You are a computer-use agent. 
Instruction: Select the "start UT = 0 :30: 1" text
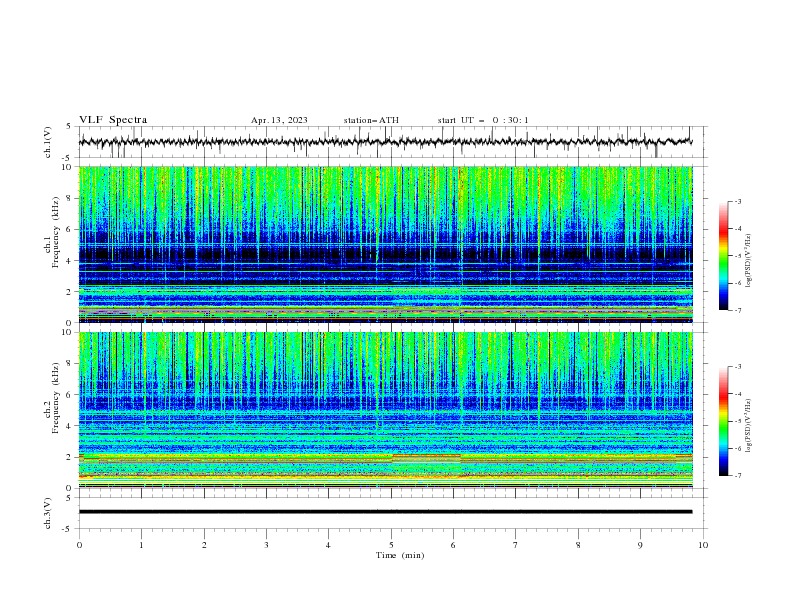pos(482,120)
